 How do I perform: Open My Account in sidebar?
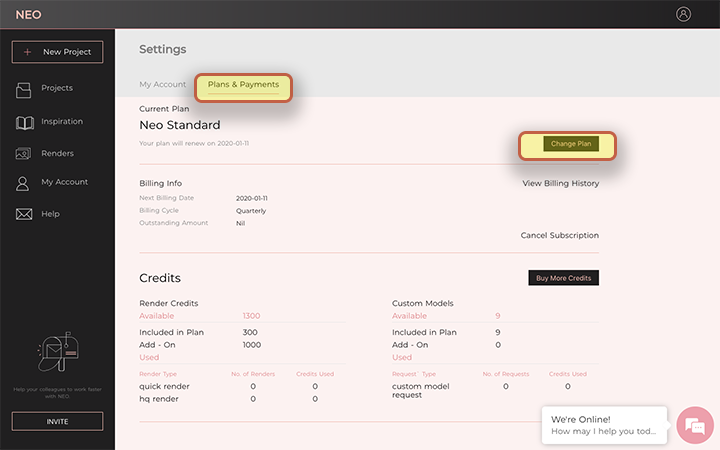[65, 182]
